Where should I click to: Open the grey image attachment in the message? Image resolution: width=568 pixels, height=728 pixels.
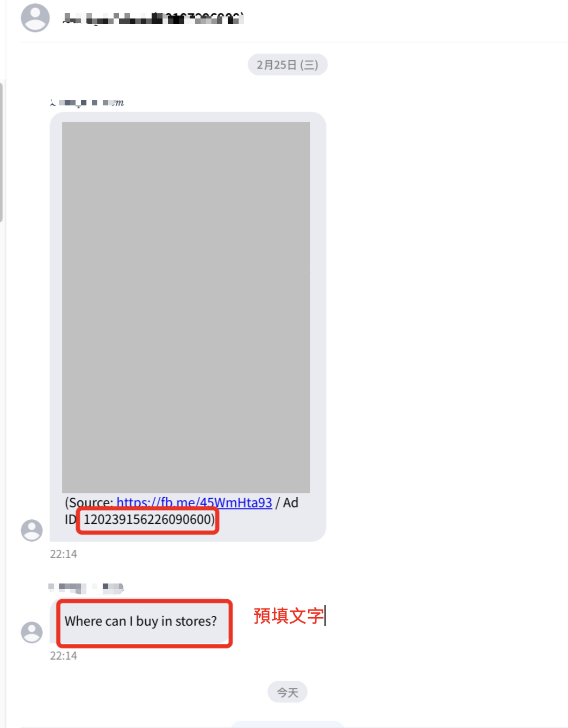186,307
